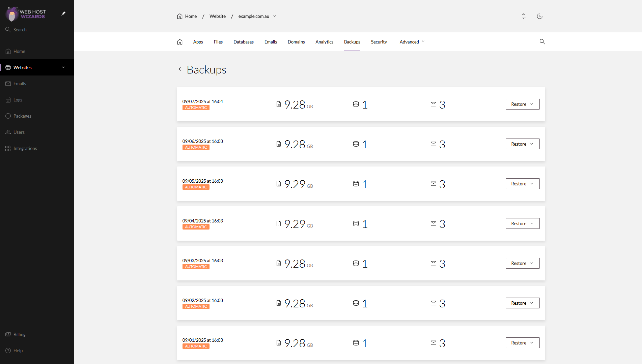The width and height of the screenshot is (642, 364).
Task: View Packages in the sidebar
Action: coord(22,116)
